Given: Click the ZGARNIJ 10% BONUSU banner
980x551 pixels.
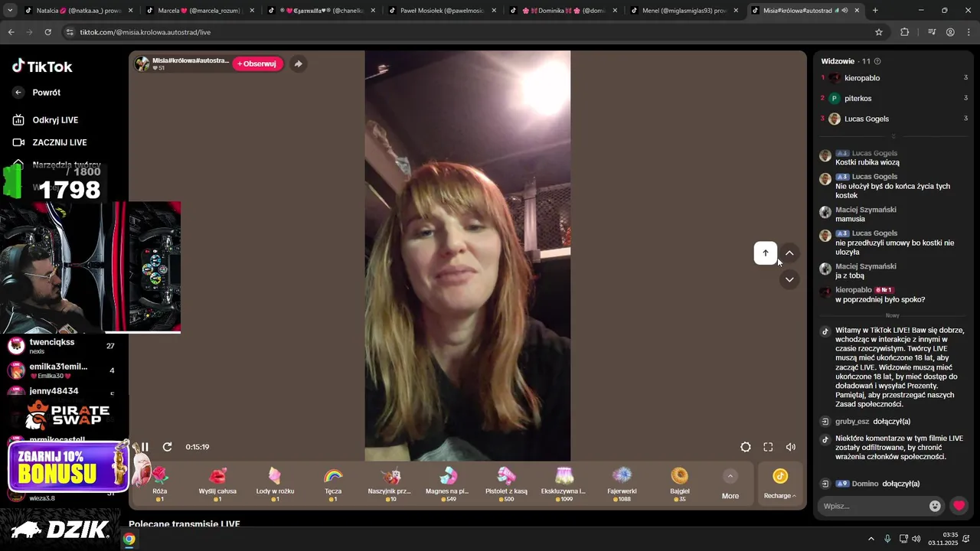Looking at the screenshot, I should (67, 467).
